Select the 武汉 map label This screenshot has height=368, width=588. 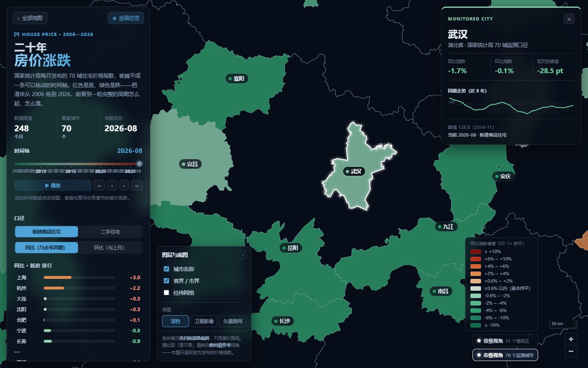(354, 171)
